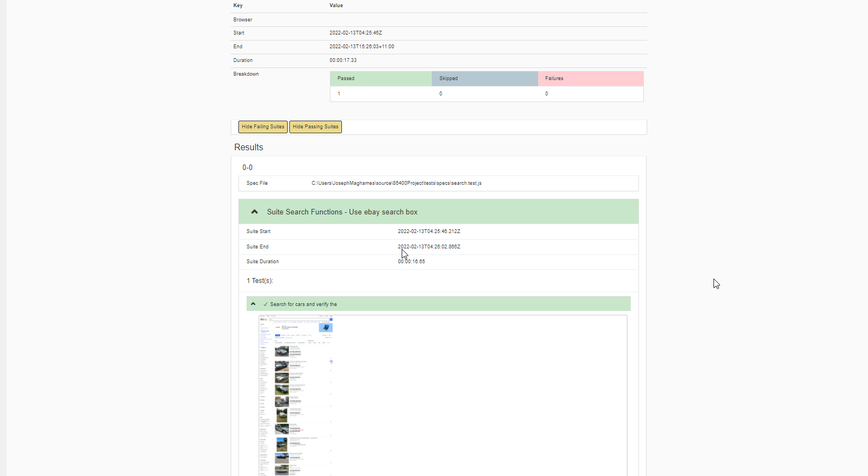868x476 pixels.
Task: Click the green checkmark beside Search for cars
Action: [265, 304]
